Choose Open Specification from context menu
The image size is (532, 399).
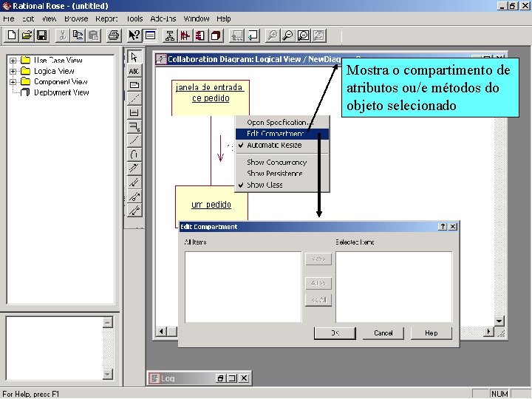click(x=282, y=123)
